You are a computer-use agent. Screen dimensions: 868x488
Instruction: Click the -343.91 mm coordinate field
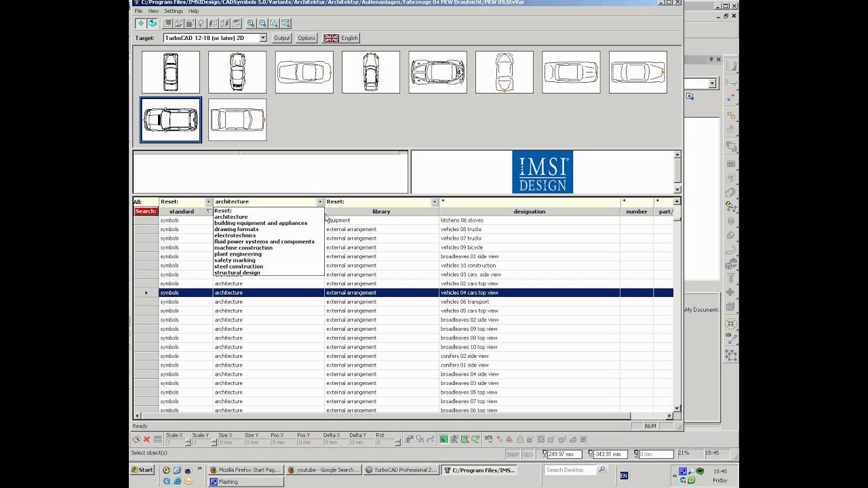point(609,454)
